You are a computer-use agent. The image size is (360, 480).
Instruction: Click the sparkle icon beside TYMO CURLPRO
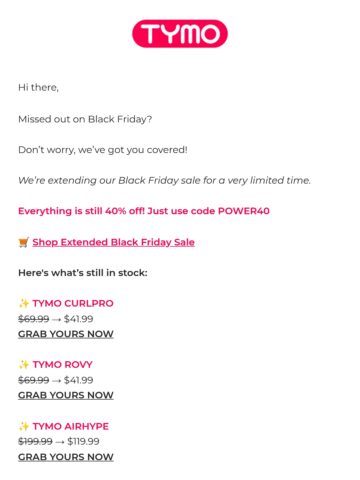pos(24,303)
